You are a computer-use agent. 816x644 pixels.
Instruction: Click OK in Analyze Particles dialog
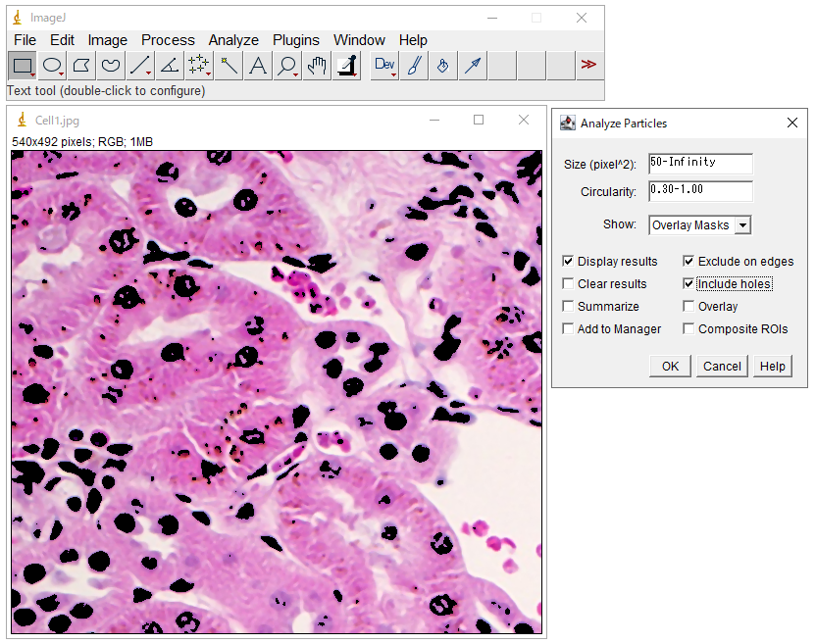[670, 366]
